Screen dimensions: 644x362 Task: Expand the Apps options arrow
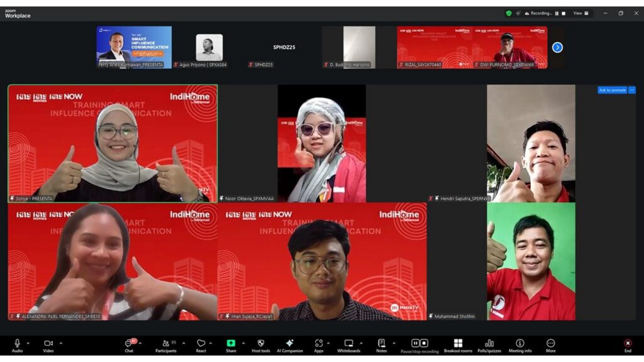pyautogui.click(x=328, y=343)
